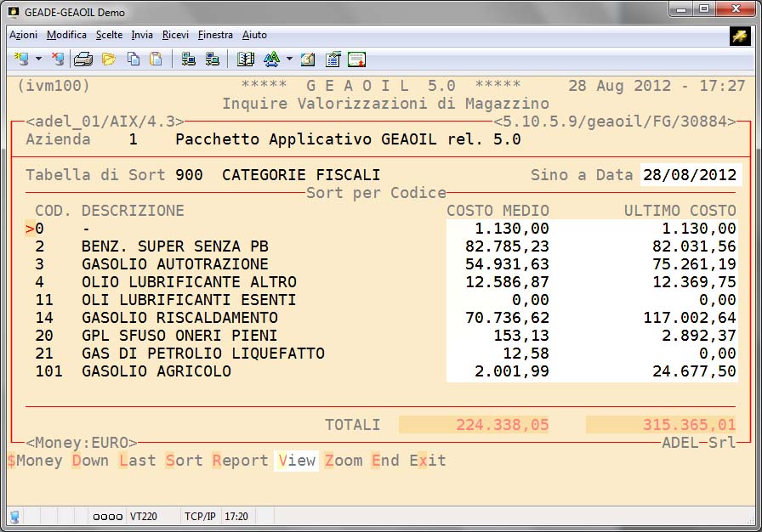Click the paste clipboard toolbar icon
762x532 pixels.
click(156, 59)
